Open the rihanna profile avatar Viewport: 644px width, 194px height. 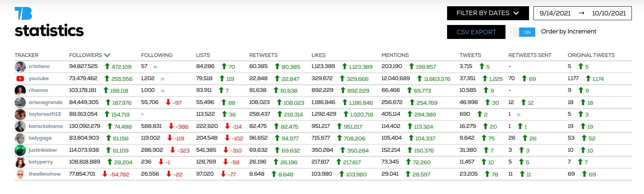coord(20,90)
